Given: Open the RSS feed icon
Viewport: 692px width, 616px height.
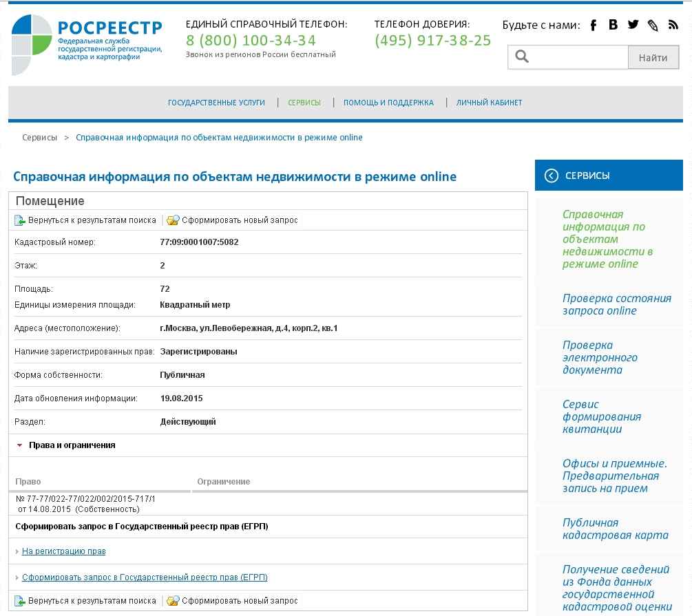Looking at the screenshot, I should pos(673,25).
